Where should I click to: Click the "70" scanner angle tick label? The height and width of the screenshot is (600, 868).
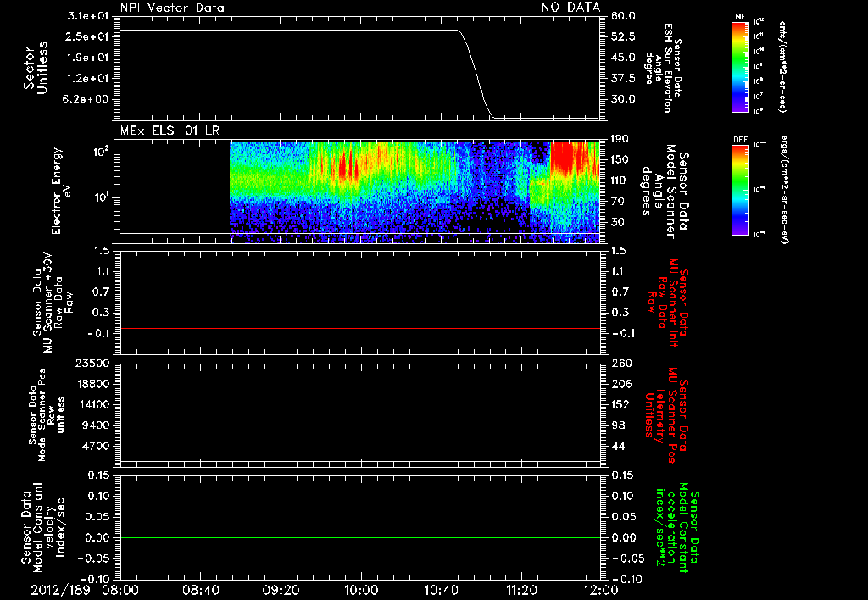click(x=618, y=202)
